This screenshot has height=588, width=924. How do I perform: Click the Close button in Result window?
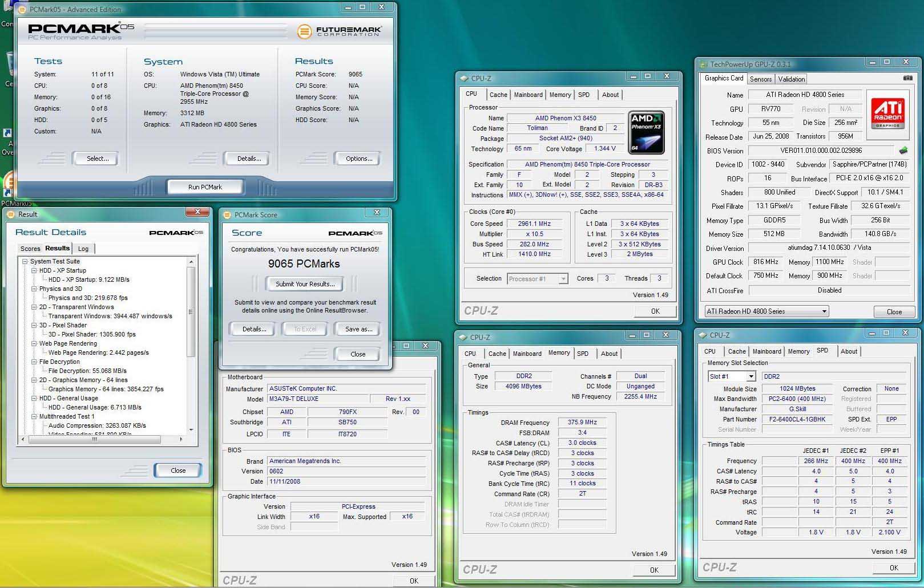(x=178, y=471)
